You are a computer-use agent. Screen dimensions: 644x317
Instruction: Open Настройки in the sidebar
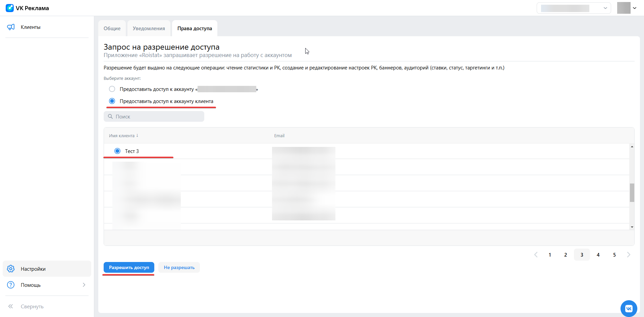[47, 269]
